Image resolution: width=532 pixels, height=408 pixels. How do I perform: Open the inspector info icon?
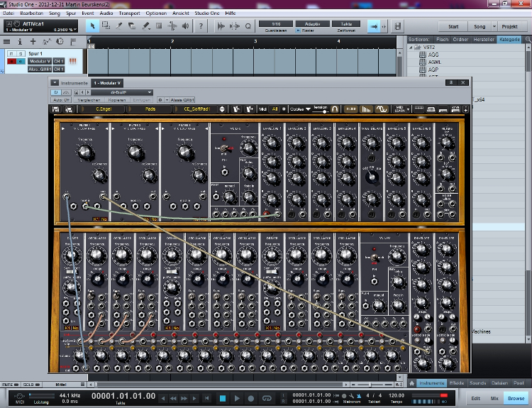point(20,42)
